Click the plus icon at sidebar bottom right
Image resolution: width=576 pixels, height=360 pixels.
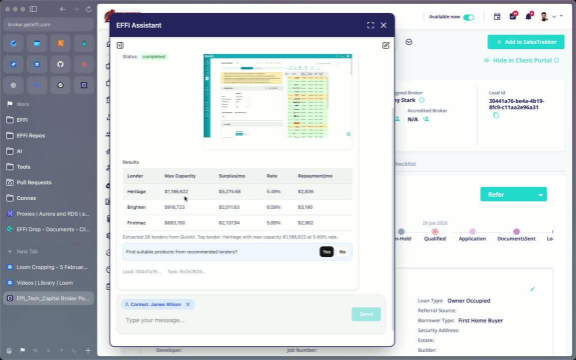tap(88, 350)
